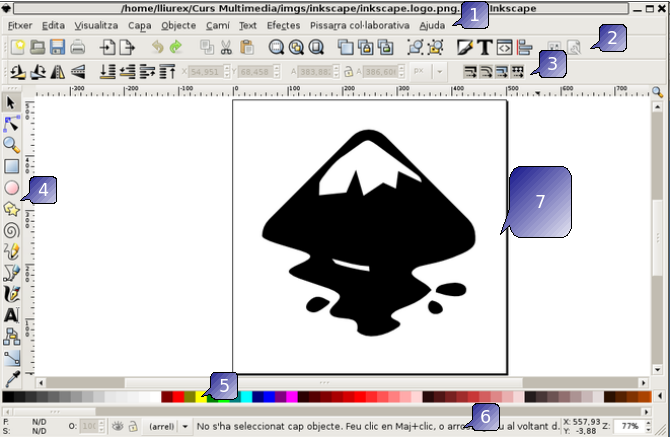Open the layer selector dropdown (arrel)

pos(166,425)
